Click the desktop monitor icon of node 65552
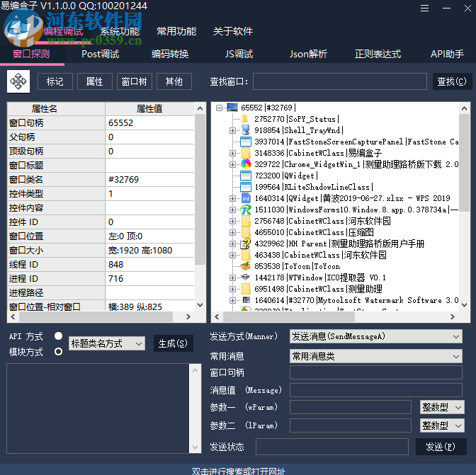Image resolution: width=476 pixels, height=475 pixels. (x=232, y=108)
